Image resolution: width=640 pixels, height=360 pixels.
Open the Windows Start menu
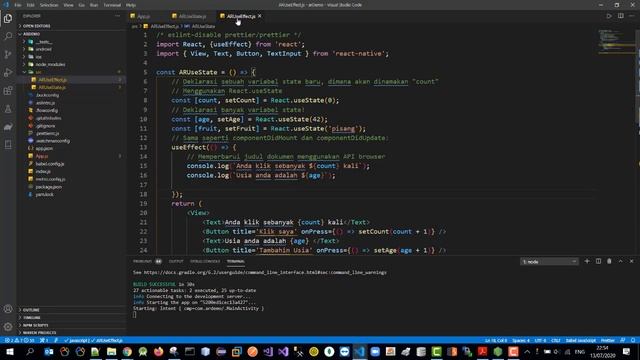coord(9,351)
